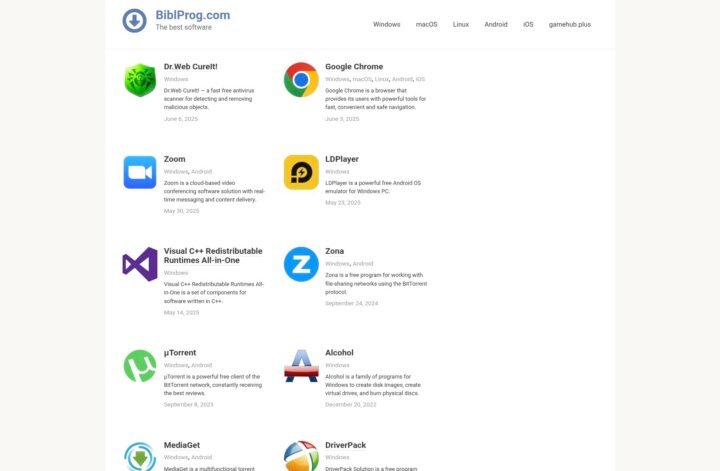
Task: Open the Dr.Web CureIt! title link
Action: tap(191, 67)
